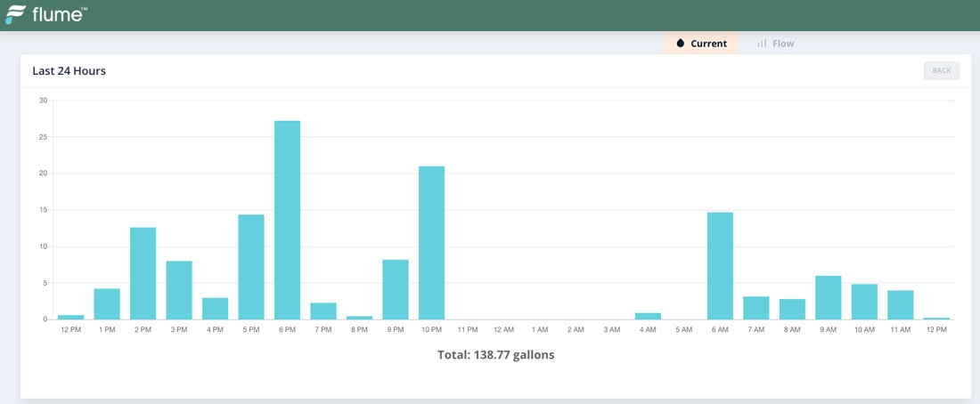The width and height of the screenshot is (980, 404).
Task: Click the Flume logo icon
Action: click(15, 15)
